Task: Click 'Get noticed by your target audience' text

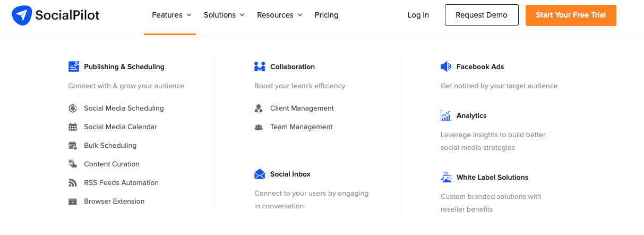Action: [499, 86]
